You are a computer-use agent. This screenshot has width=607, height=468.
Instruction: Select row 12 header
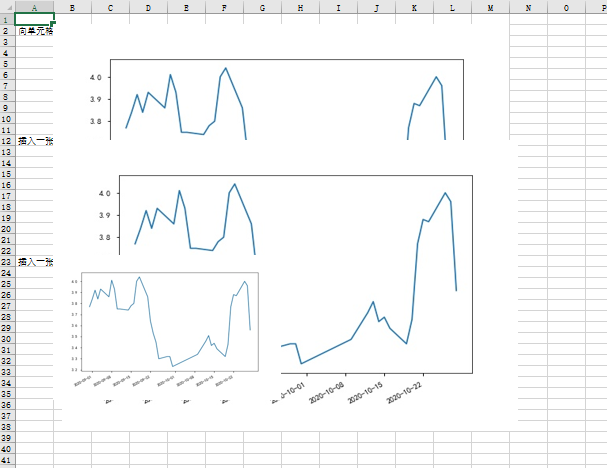(x=7, y=141)
